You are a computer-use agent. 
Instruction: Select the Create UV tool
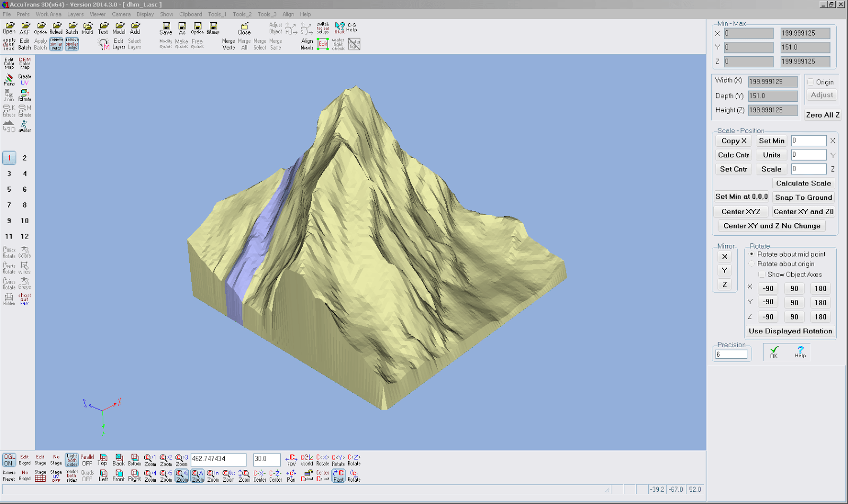pyautogui.click(x=24, y=78)
